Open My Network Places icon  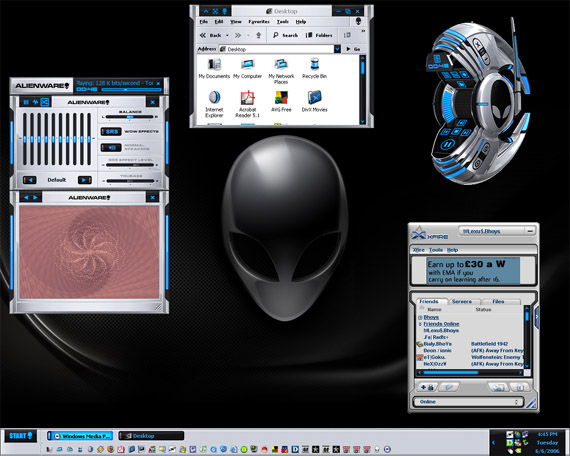tap(281, 71)
